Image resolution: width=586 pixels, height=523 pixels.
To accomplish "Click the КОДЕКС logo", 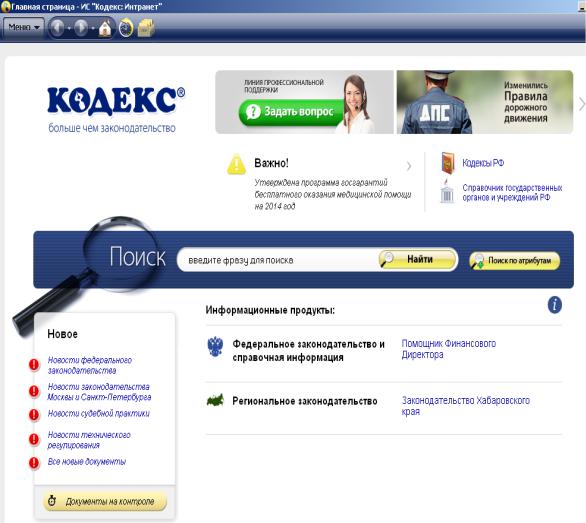I will [x=116, y=101].
